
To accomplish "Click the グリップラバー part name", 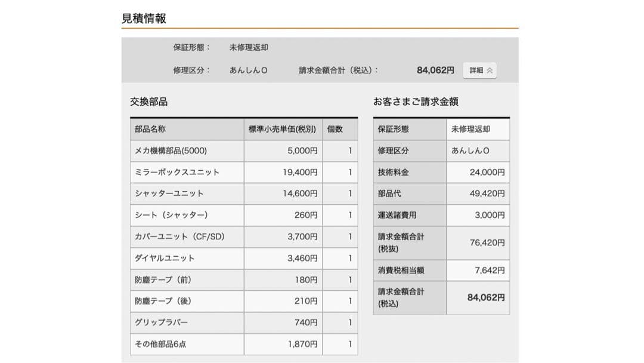I will (161, 322).
